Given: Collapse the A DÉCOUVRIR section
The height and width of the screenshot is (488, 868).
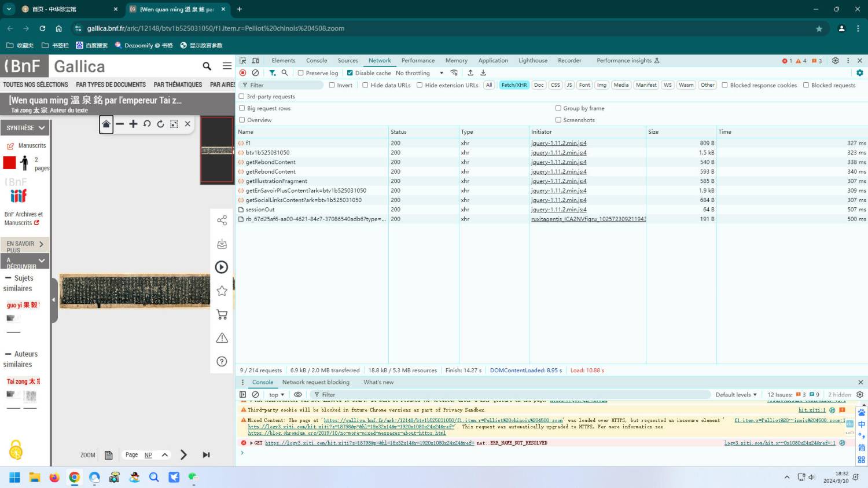Looking at the screenshot, I should (x=25, y=261).
